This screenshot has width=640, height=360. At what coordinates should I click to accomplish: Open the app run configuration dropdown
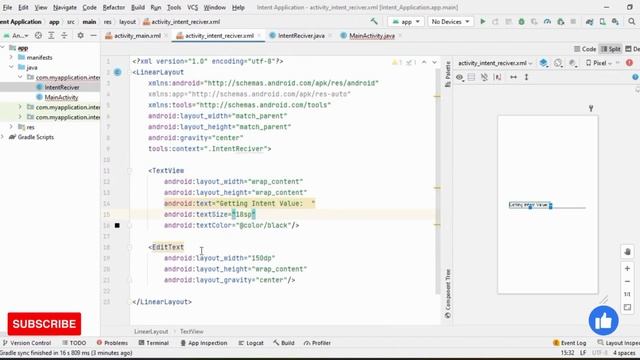tap(406, 22)
